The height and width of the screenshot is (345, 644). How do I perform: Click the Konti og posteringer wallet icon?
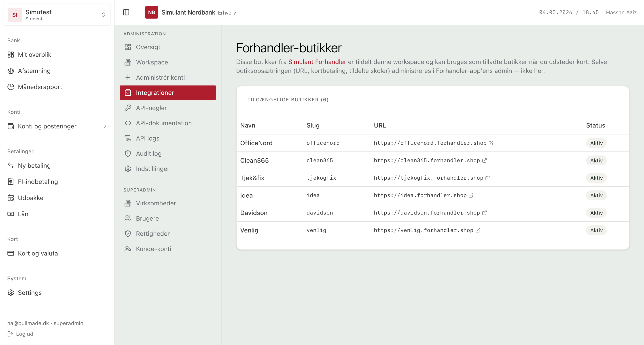[x=11, y=126]
